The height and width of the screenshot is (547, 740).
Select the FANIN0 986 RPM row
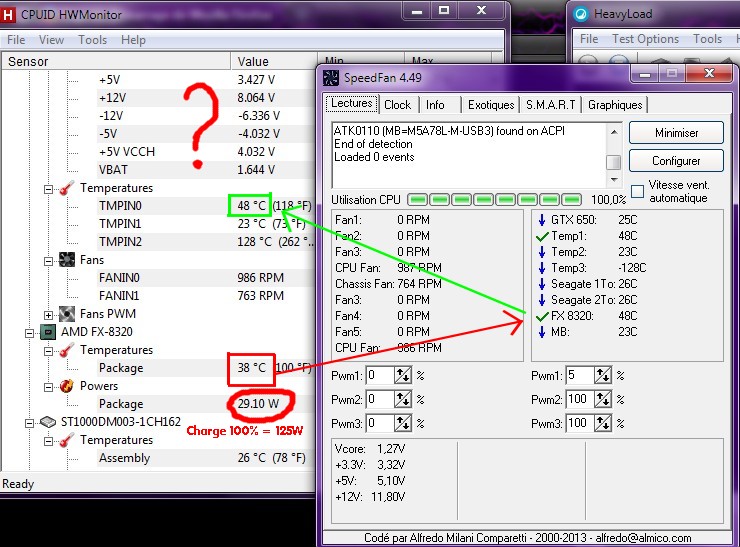click(x=205, y=278)
